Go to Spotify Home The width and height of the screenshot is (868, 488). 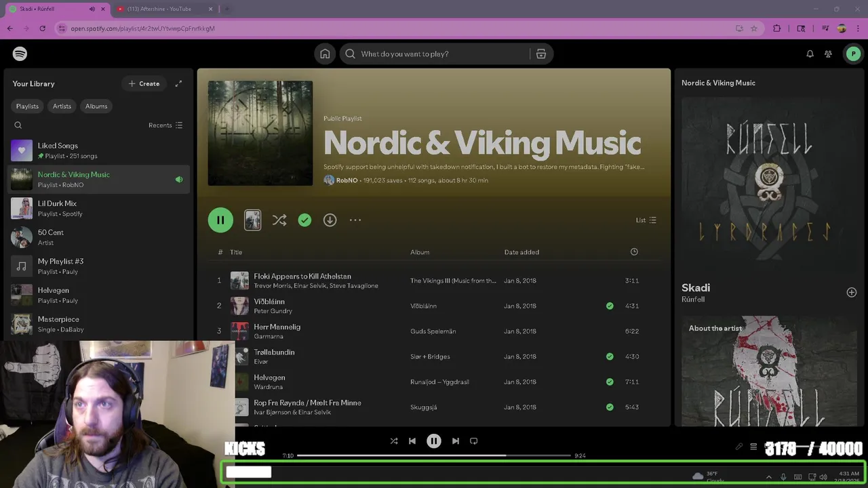325,54
